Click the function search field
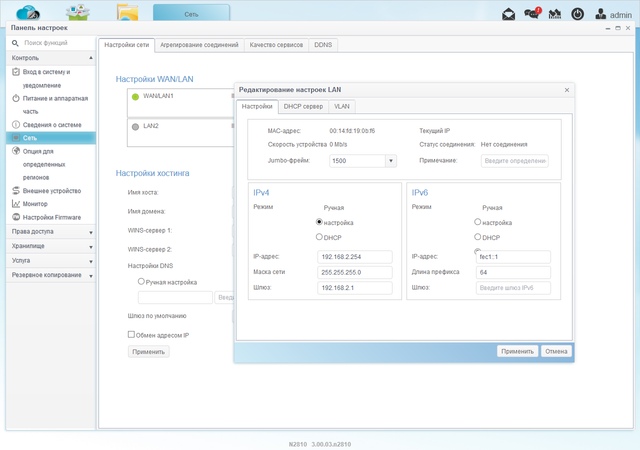640x450 pixels. [x=57, y=43]
